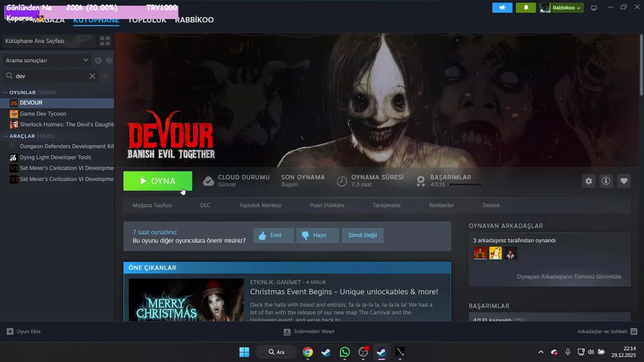644x362 pixels.
Task: Open Arkadaşlar ve Sohbet panel
Action: coord(607,331)
